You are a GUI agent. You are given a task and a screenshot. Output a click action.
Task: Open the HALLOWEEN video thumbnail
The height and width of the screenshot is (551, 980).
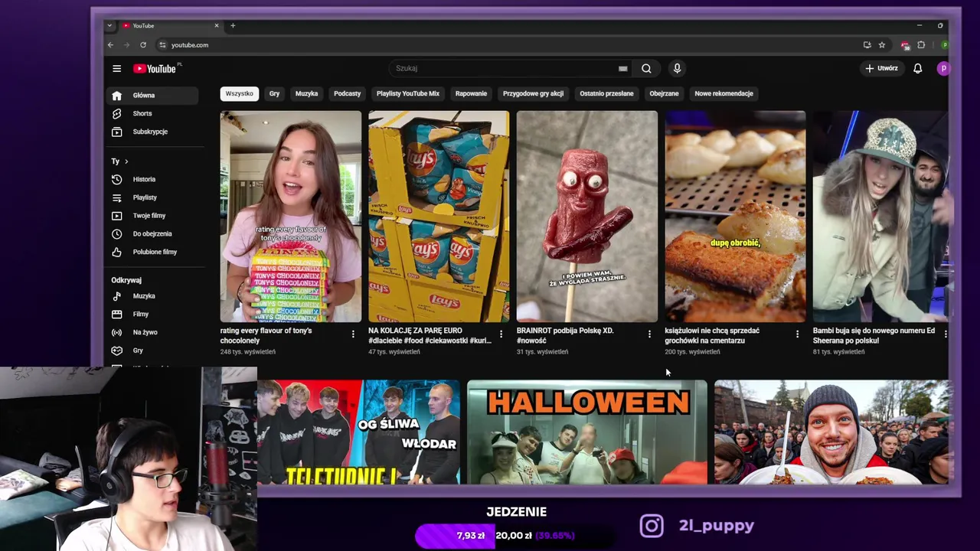tap(587, 432)
